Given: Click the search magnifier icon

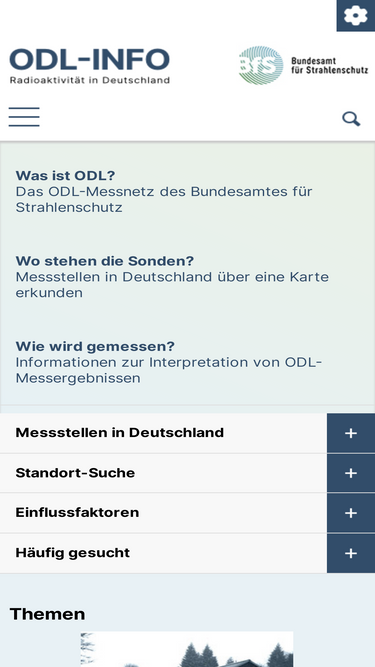Looking at the screenshot, I should [351, 119].
